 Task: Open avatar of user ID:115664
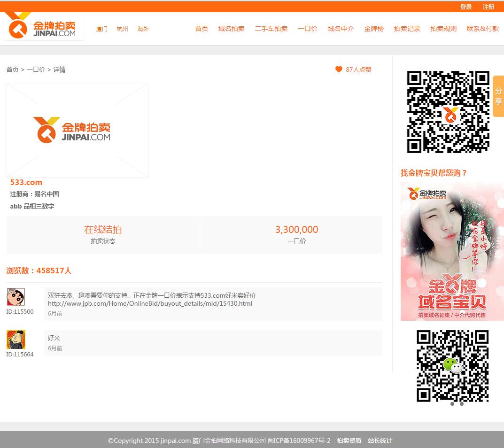(x=16, y=340)
